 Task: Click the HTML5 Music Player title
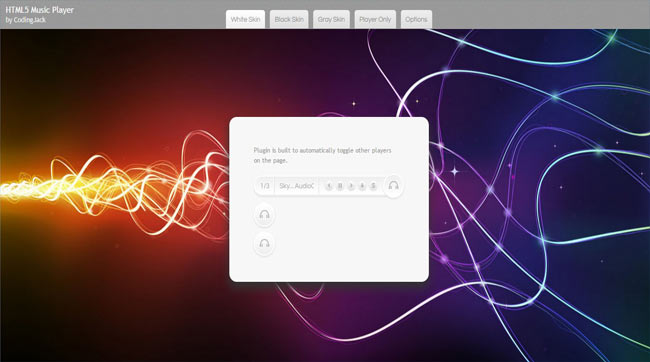point(39,10)
